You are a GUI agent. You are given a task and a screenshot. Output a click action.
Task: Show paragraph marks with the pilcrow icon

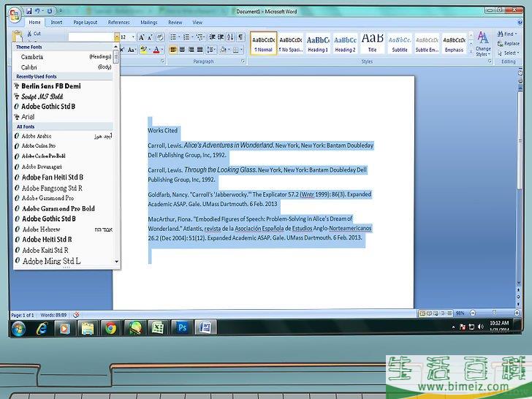(240, 37)
